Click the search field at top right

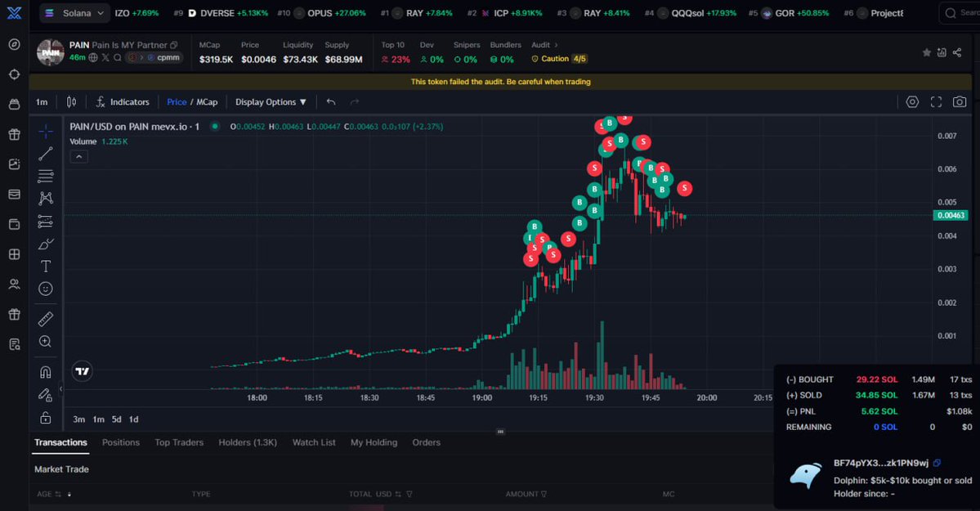[960, 12]
